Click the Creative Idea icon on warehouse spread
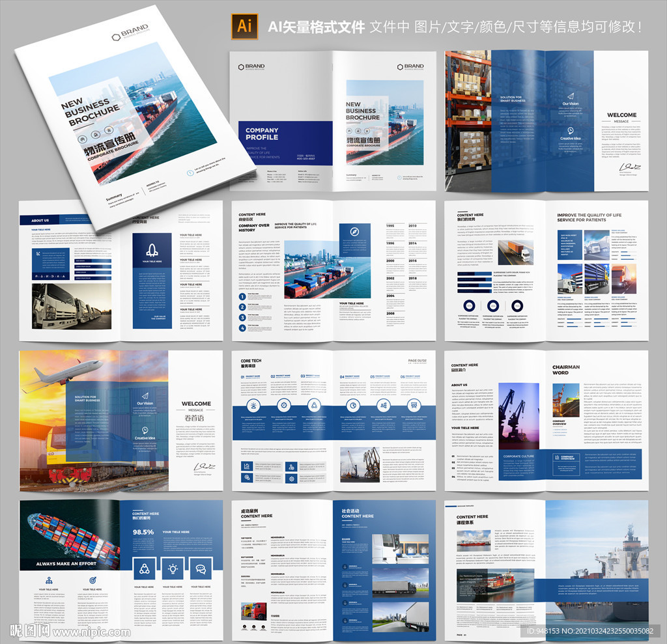Screen dimensions: 667x644 (x=570, y=131)
